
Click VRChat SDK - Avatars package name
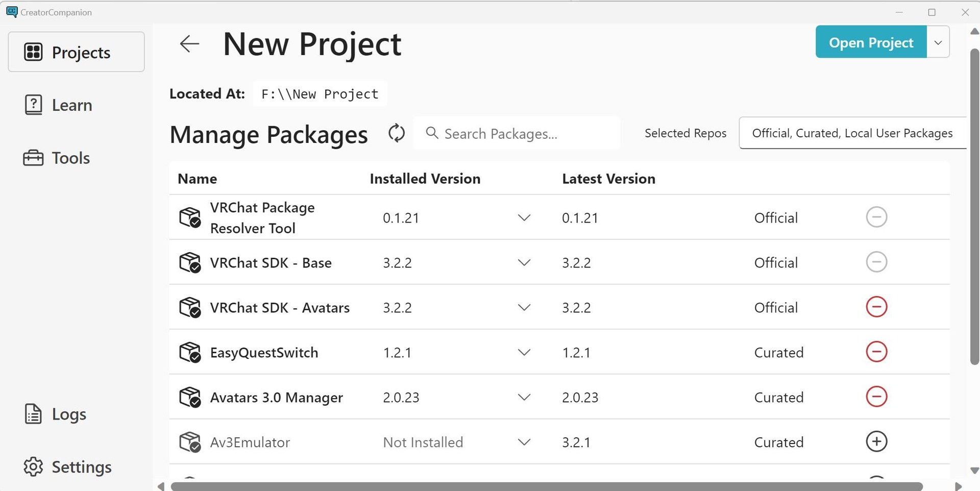[x=280, y=308]
